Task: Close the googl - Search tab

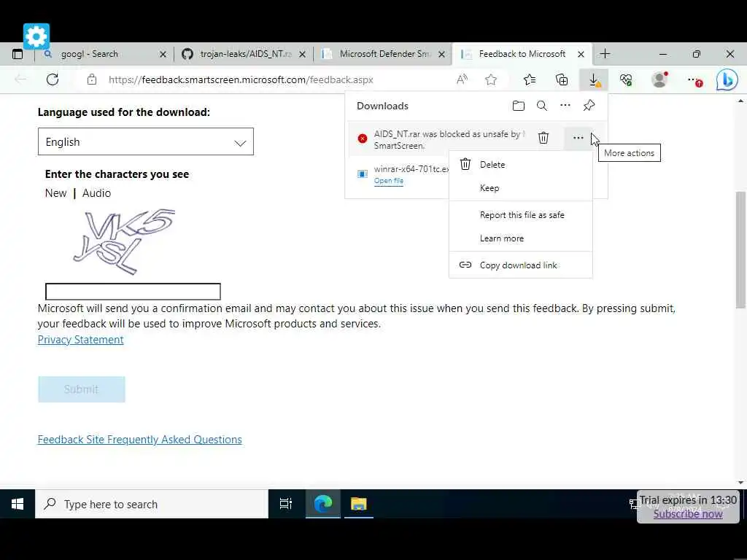Action: click(163, 54)
